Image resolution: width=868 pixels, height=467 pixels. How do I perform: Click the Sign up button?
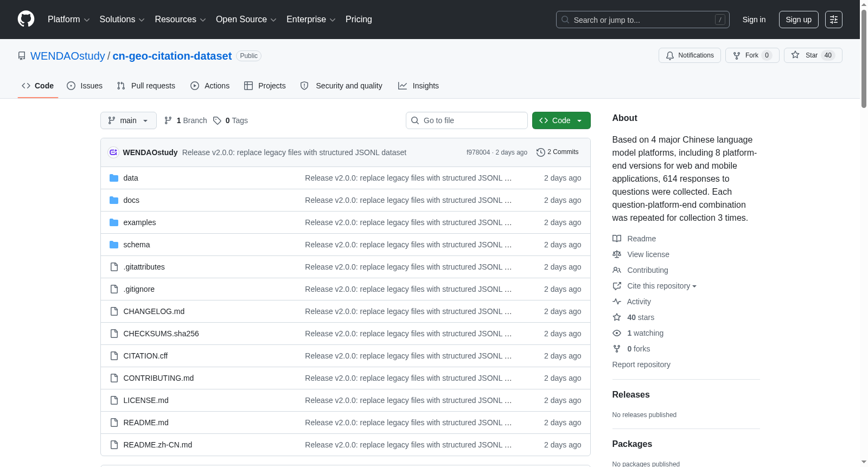[799, 20]
